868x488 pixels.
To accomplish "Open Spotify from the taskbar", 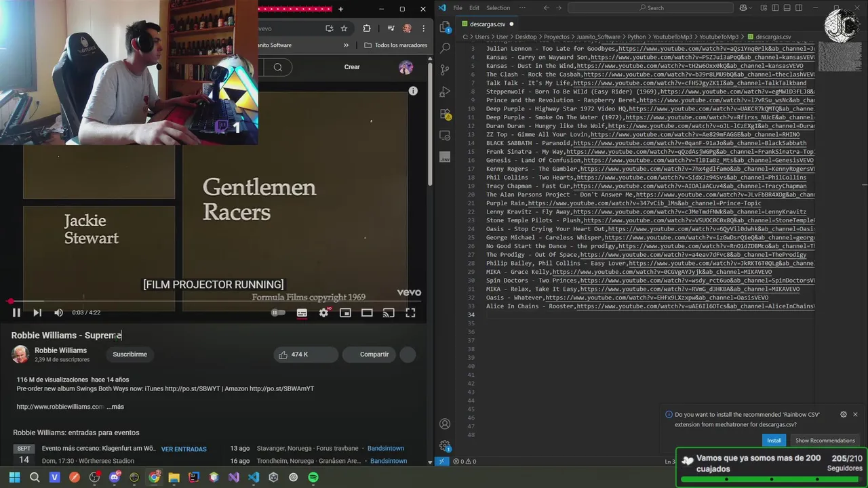I will 313,477.
